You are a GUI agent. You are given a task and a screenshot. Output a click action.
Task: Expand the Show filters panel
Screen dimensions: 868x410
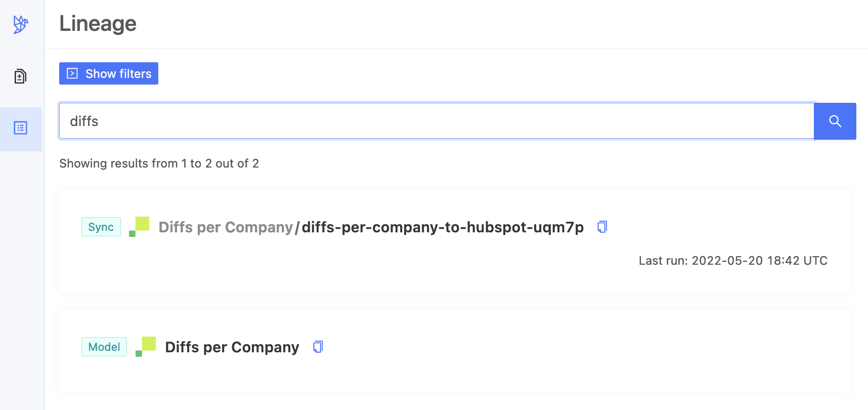click(x=109, y=73)
